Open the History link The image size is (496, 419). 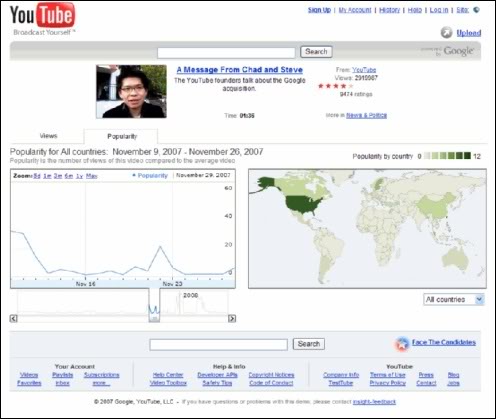click(x=389, y=10)
